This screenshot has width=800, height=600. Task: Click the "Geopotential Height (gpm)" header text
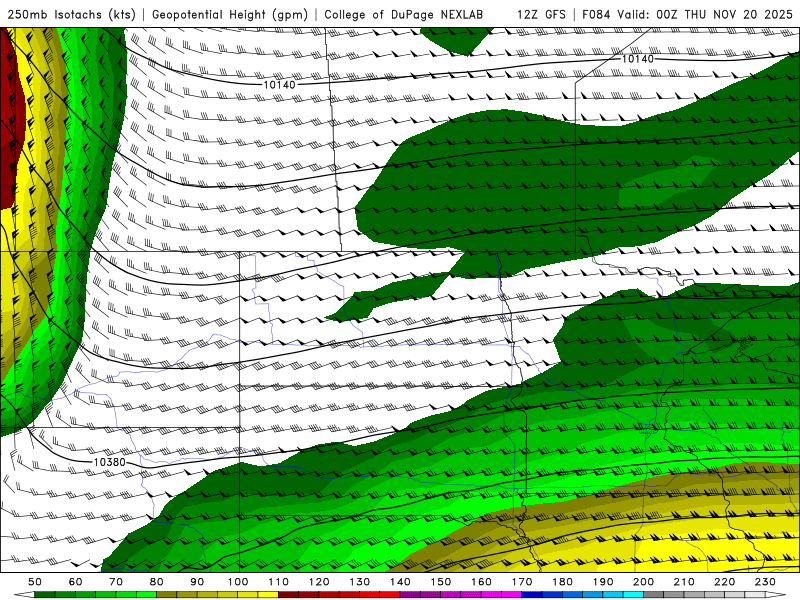click(x=230, y=14)
